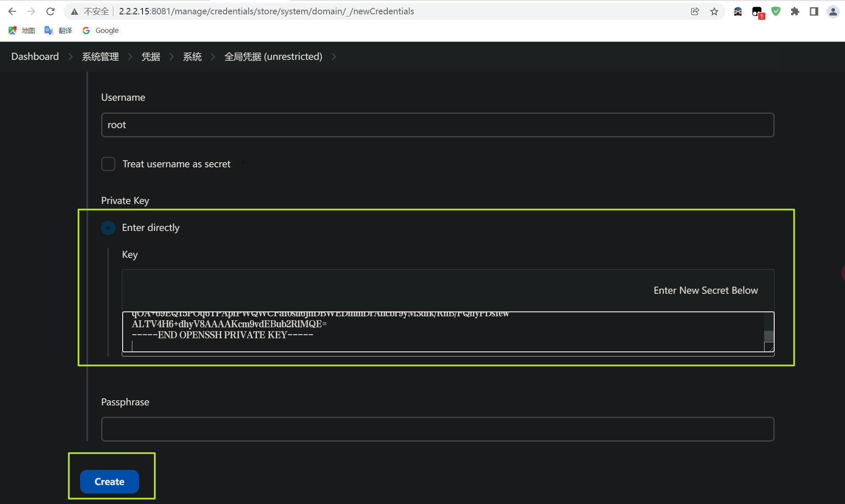Click the help question mark beside Treat username as secret
845x504 pixels.
[243, 164]
